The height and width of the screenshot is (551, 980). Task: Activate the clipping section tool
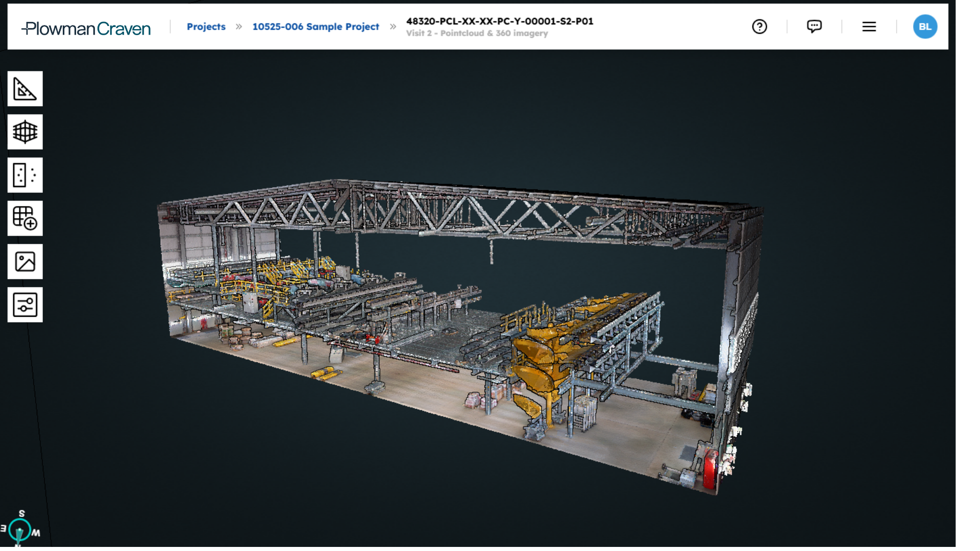(x=25, y=175)
